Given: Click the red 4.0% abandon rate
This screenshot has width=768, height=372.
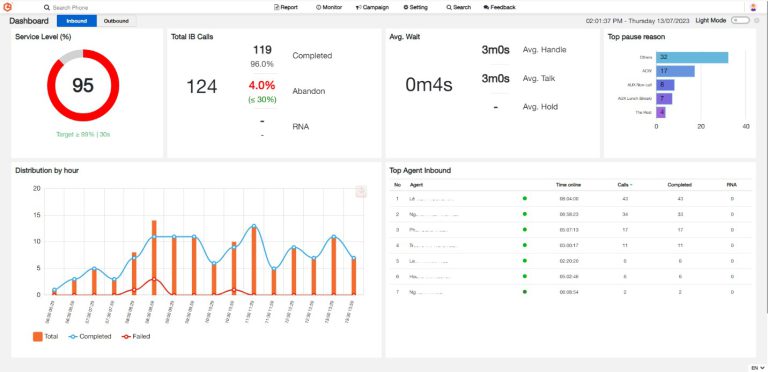Looking at the screenshot, I should click(x=262, y=85).
